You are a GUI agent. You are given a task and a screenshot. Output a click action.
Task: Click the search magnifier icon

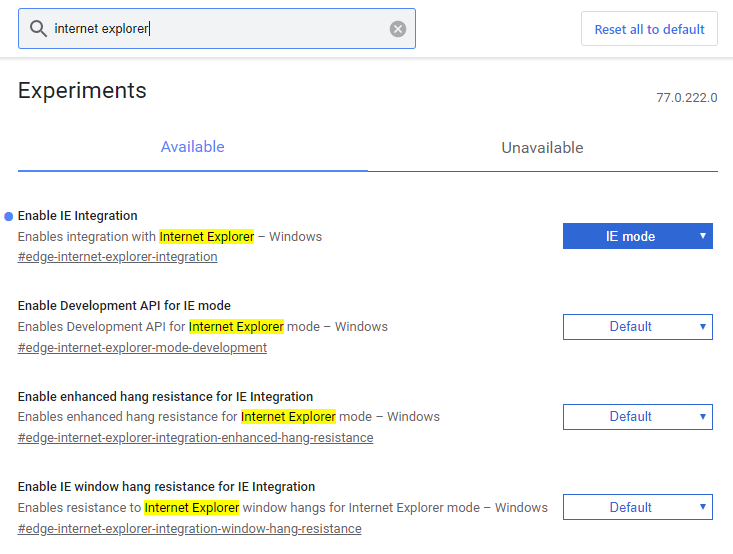coord(39,29)
